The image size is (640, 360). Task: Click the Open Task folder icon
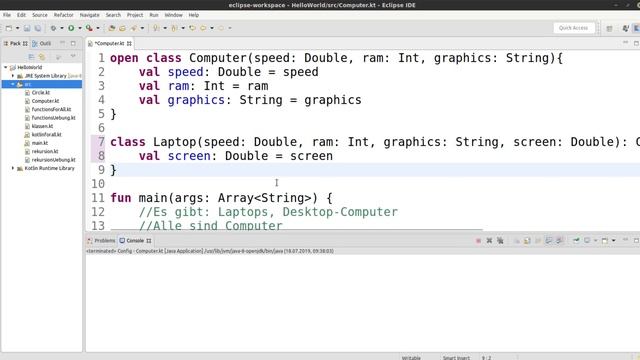(x=122, y=28)
